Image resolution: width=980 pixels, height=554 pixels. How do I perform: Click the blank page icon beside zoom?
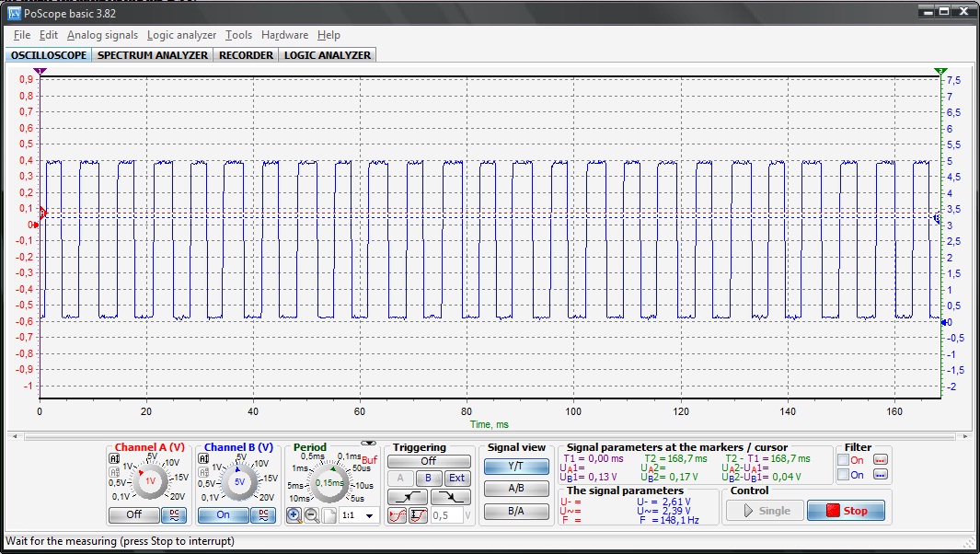[329, 515]
